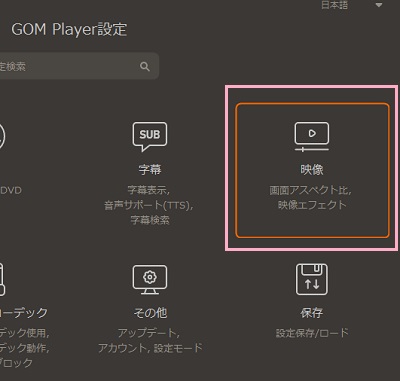
Task: Open the 字幕 subtitle settings icon
Action: [x=150, y=137]
